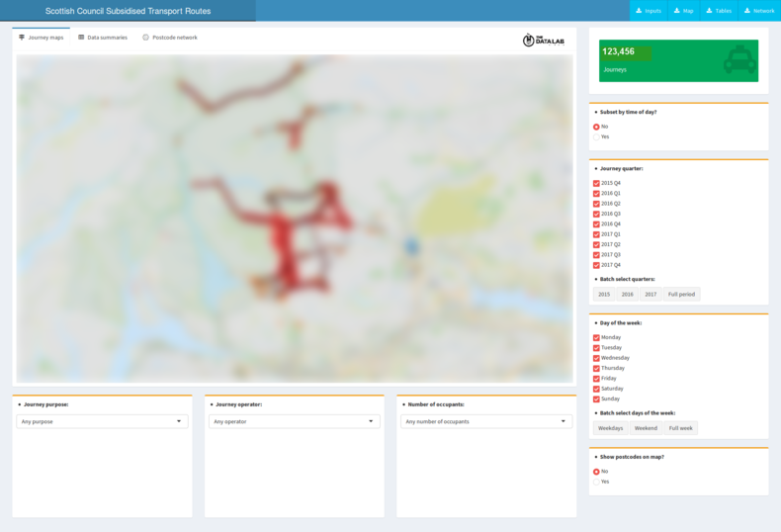The width and height of the screenshot is (781, 532).
Task: Click the Network download icon in header
Action: pyautogui.click(x=747, y=11)
